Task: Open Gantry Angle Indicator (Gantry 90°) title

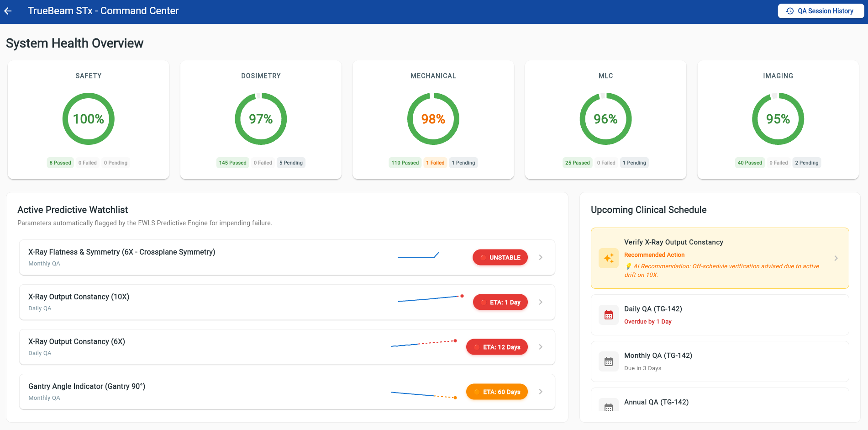Action: (x=87, y=386)
